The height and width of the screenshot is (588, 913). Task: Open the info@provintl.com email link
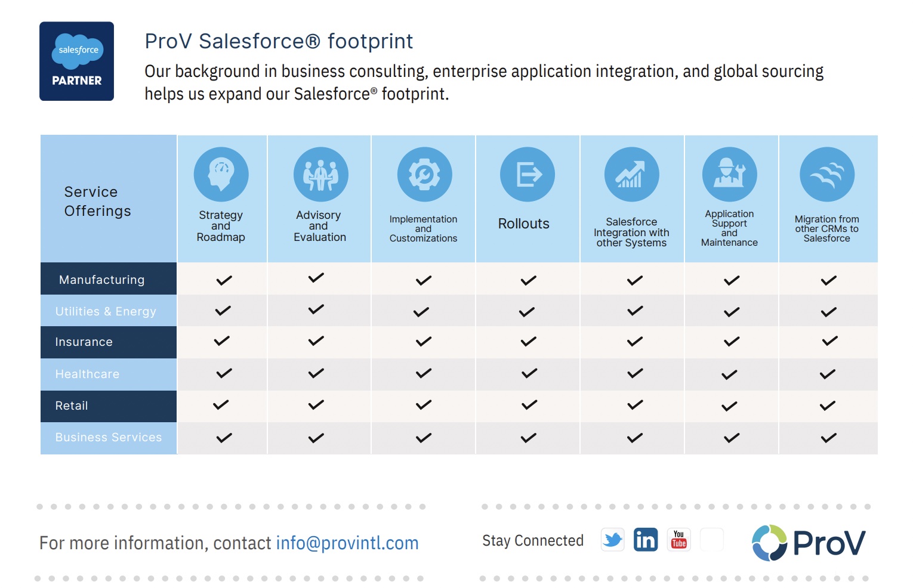(347, 543)
